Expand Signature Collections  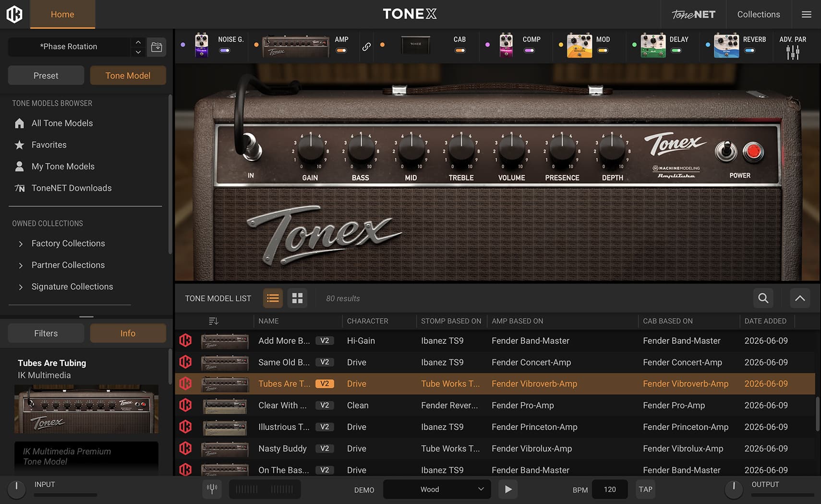pos(21,287)
